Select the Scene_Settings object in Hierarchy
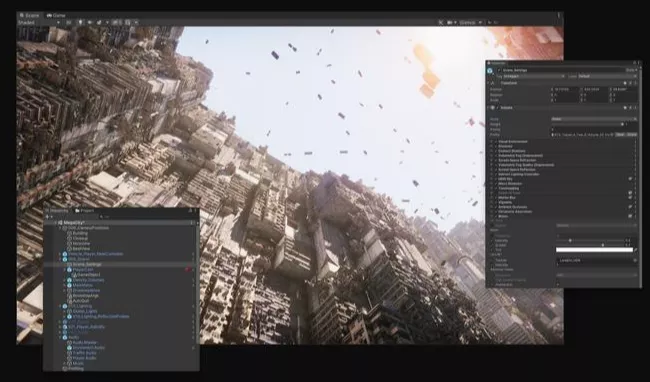The width and height of the screenshot is (650, 382). 87,264
